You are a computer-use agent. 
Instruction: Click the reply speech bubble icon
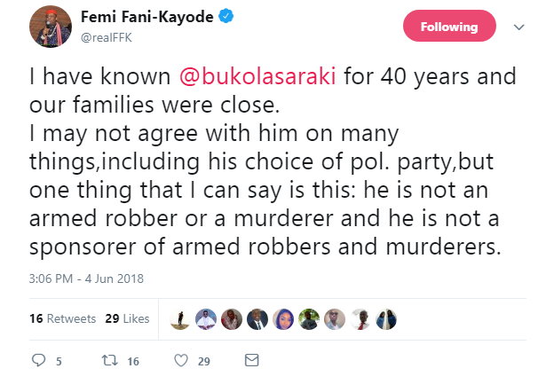(38, 361)
